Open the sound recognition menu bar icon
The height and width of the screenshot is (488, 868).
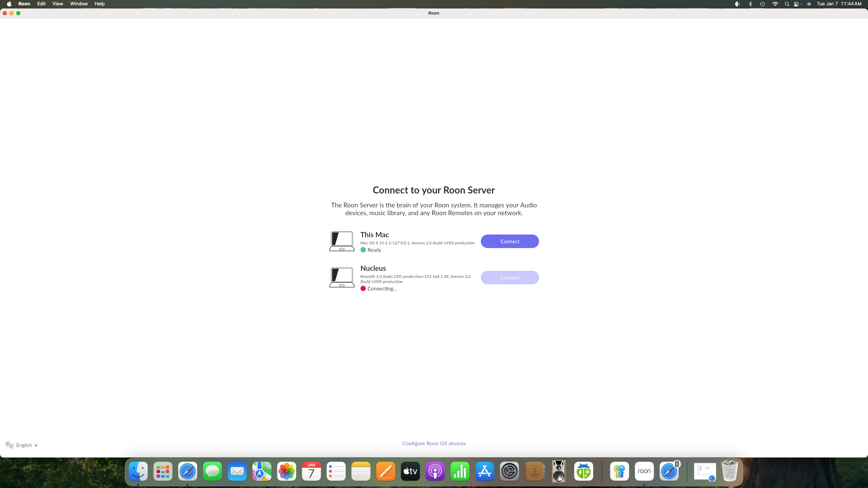pos(737,4)
